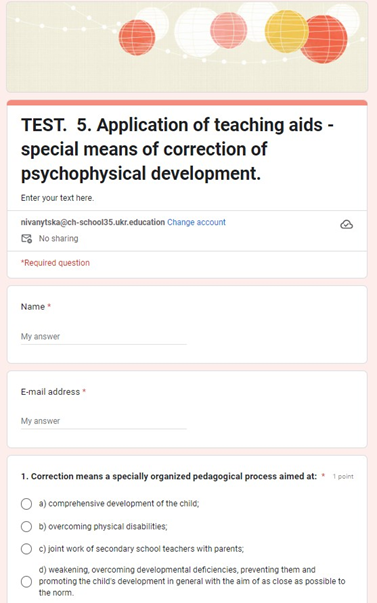Click the form title heading text

point(177,149)
